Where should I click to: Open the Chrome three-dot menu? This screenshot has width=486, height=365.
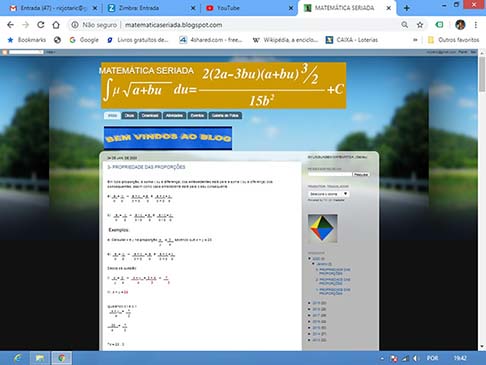[x=476, y=25]
